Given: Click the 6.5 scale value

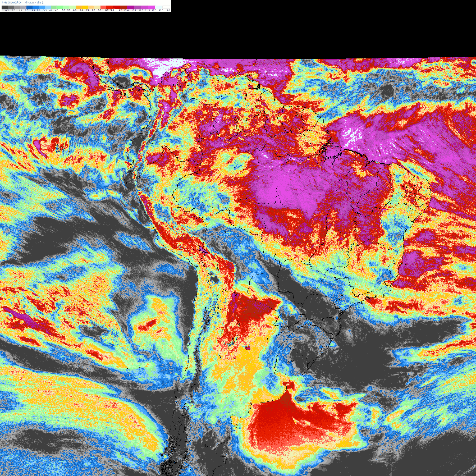Looking at the screenshot, I should click(81, 10).
